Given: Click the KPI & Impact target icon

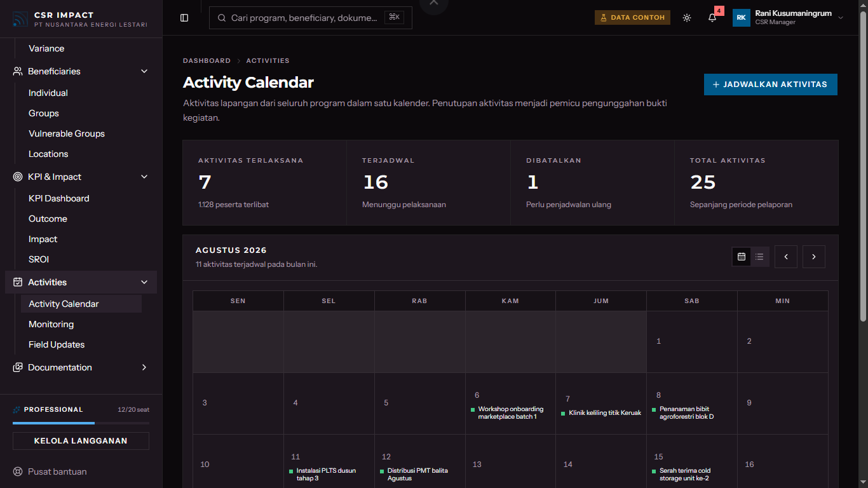Looking at the screenshot, I should click(x=18, y=177).
